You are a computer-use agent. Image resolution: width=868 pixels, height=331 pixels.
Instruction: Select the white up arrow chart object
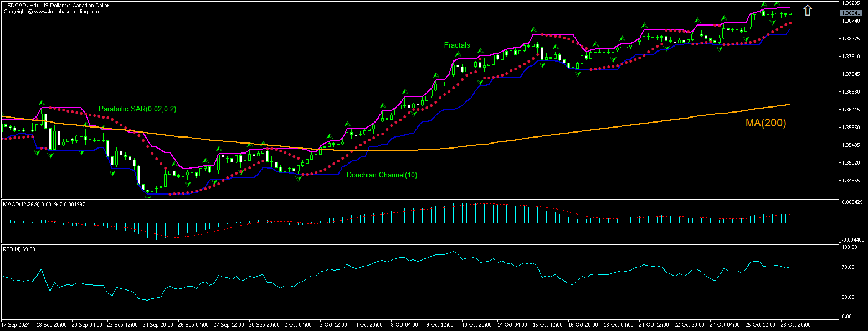808,9
